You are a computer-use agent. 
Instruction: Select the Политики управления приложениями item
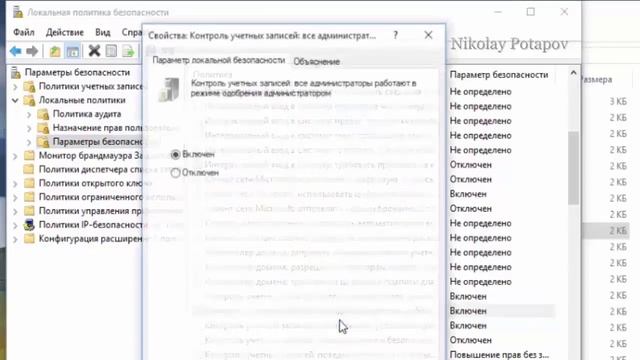[90, 211]
